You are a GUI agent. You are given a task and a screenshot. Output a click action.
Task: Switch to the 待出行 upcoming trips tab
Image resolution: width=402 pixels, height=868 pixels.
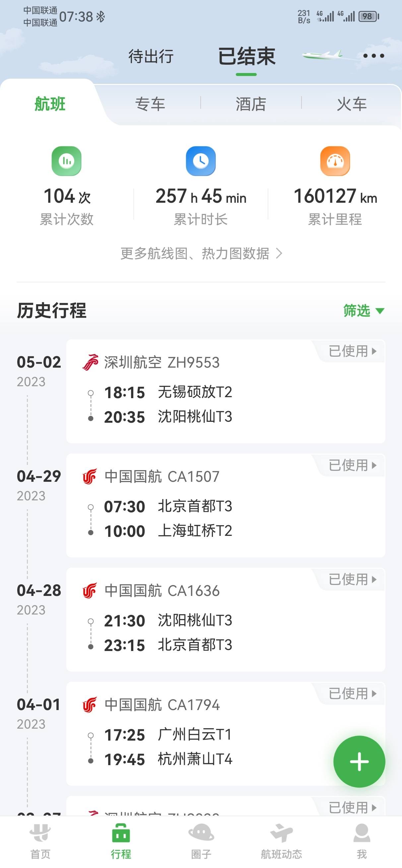pyautogui.click(x=151, y=56)
